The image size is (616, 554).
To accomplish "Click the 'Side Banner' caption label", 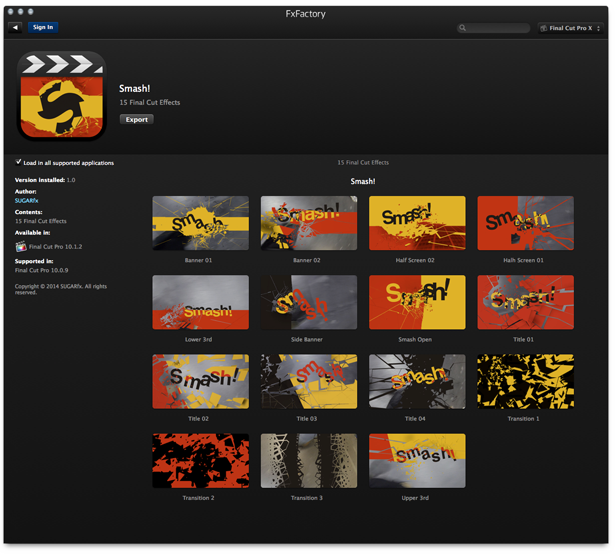I will 307,339.
